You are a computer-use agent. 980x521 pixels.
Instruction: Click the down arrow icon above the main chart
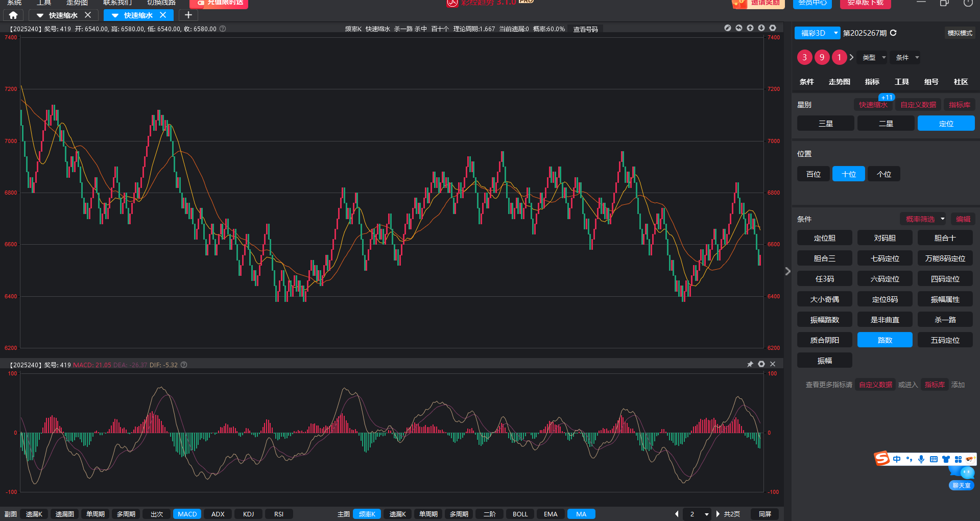point(761,28)
